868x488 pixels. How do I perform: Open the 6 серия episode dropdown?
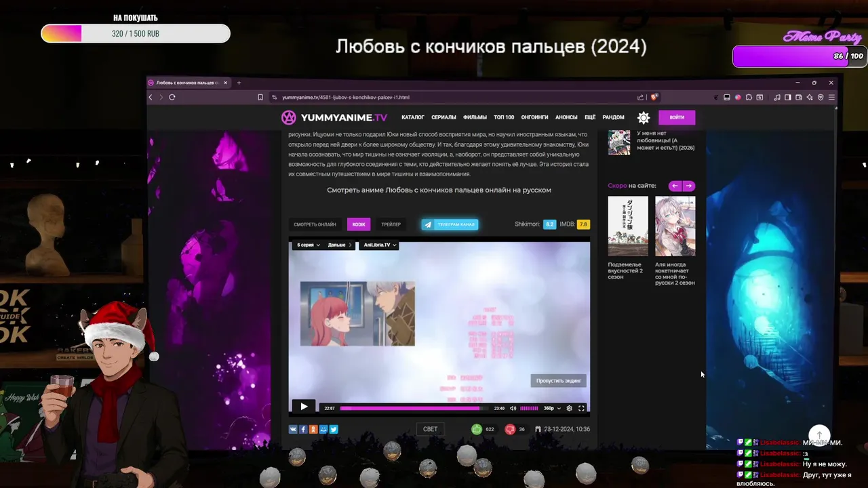(x=308, y=245)
